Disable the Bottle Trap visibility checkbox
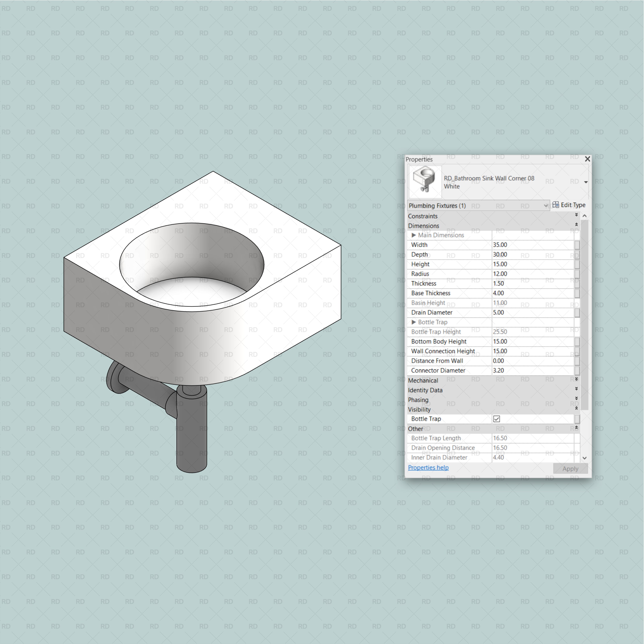Image resolution: width=644 pixels, height=644 pixels. [496, 419]
